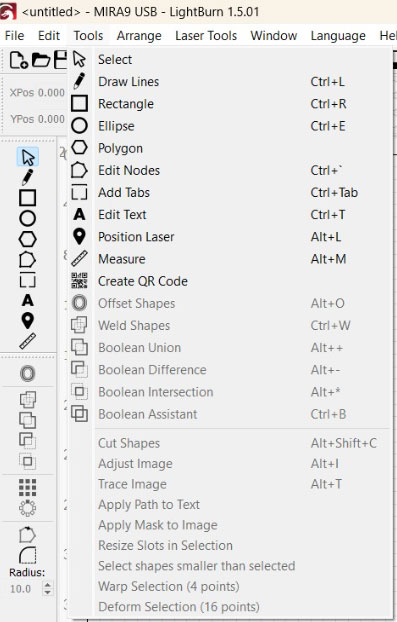
Task: Click Deform Selection (16 points) entry
Action: [229, 607]
